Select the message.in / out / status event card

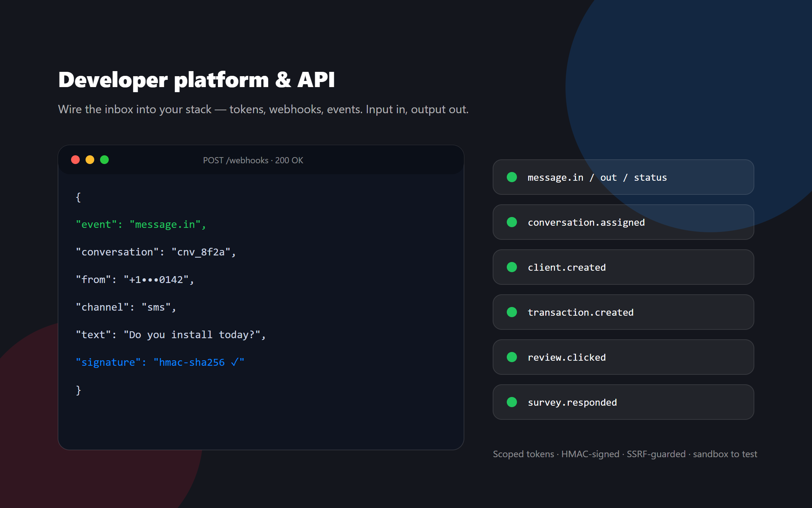(623, 177)
